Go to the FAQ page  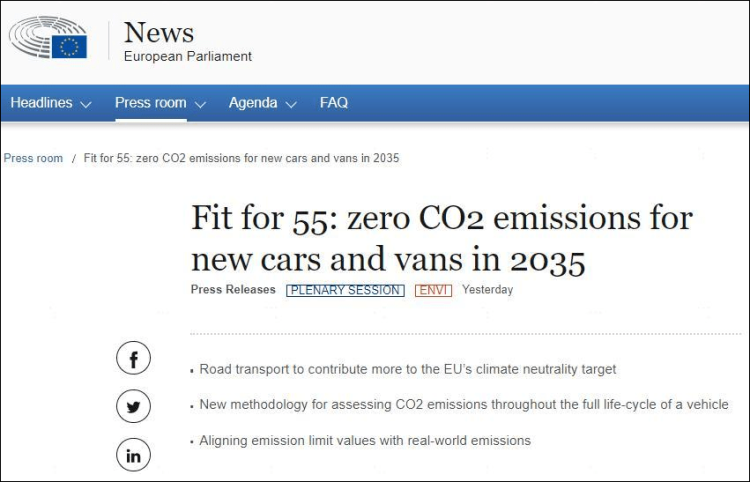click(334, 103)
